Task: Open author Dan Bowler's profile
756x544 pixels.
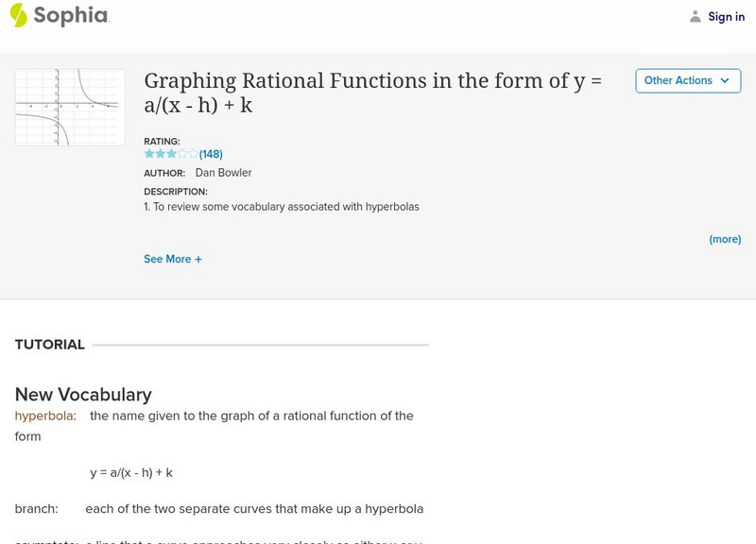Action: pos(223,173)
